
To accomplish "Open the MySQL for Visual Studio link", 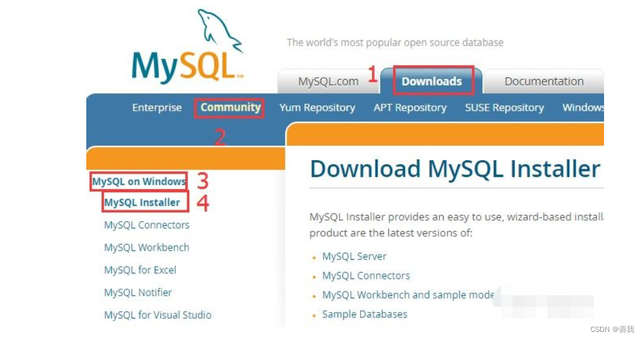I will (x=158, y=315).
